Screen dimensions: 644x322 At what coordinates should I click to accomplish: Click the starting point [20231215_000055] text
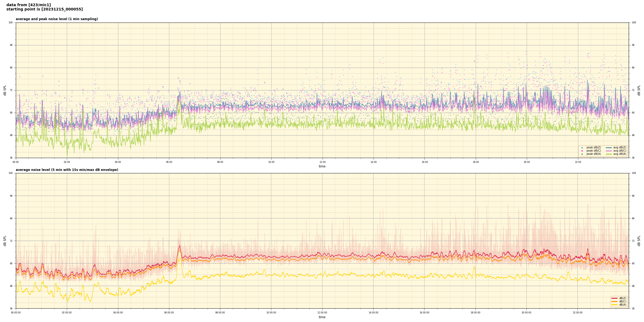coord(45,9)
